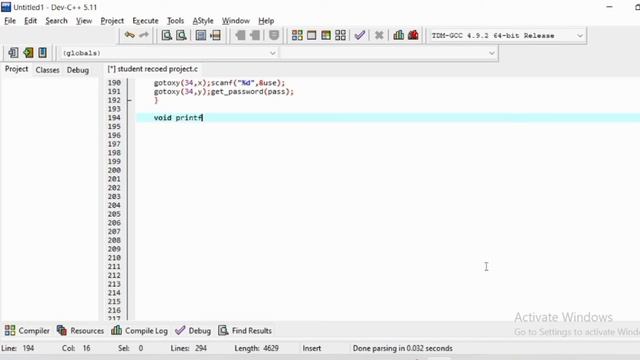
Task: Click the Undo toolbar icon
Action: (130, 36)
